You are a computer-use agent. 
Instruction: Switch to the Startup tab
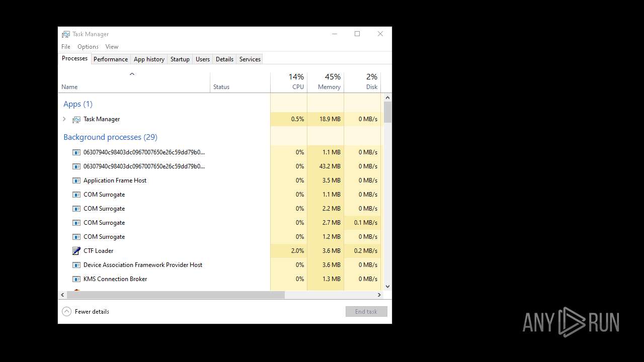pyautogui.click(x=180, y=59)
